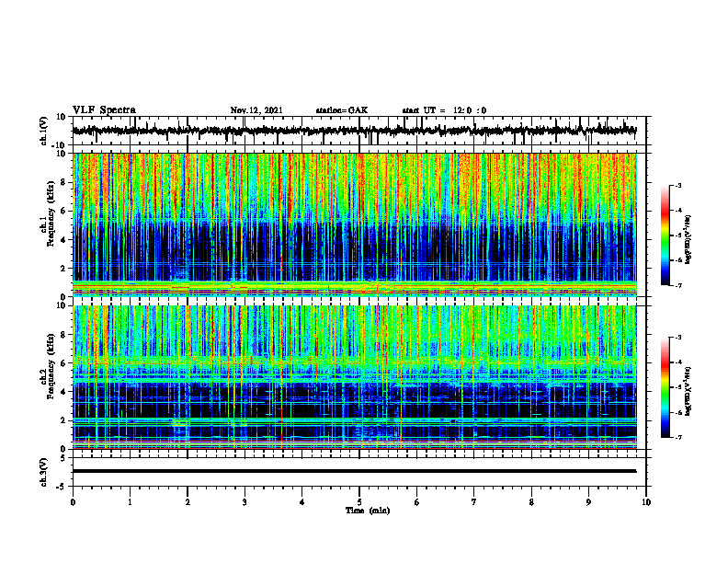Viewport: 728px width, 563px height.
Task: Click the "Time (min)" axis label
Action: pyautogui.click(x=368, y=511)
